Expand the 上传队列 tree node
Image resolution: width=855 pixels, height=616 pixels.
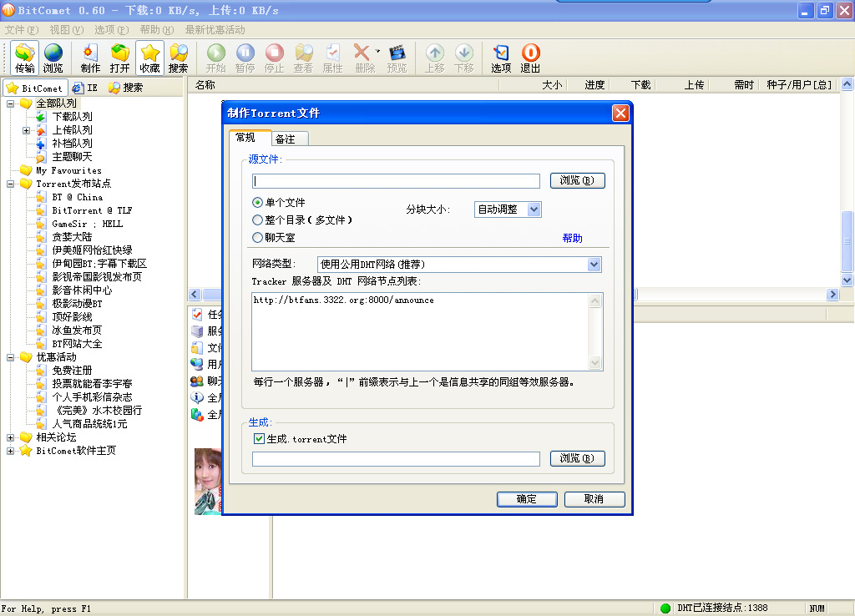(26, 129)
